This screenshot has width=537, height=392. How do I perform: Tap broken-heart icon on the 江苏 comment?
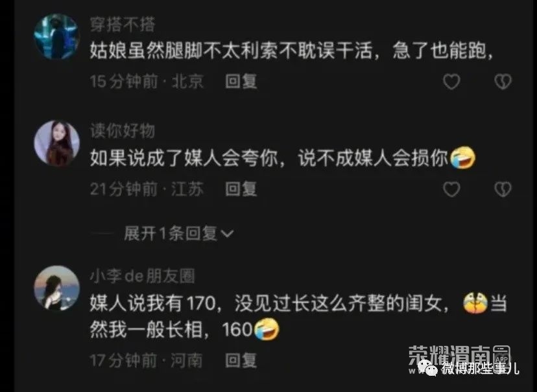coord(503,189)
